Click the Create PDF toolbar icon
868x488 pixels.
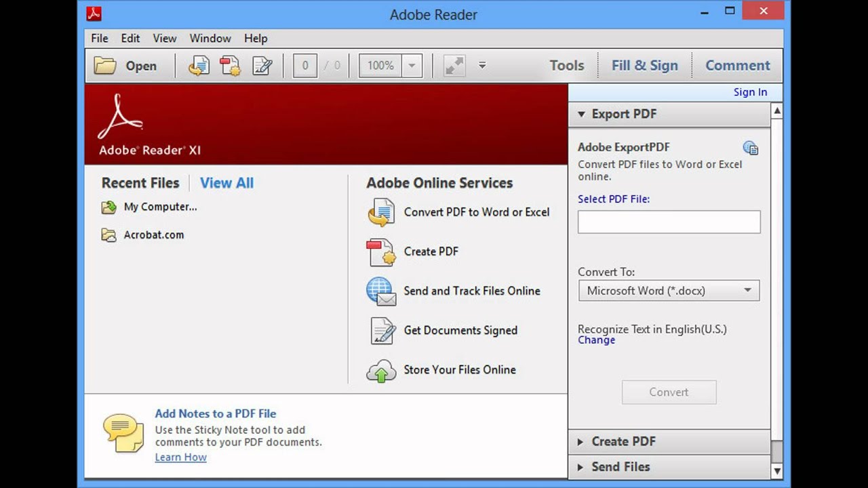pyautogui.click(x=231, y=66)
